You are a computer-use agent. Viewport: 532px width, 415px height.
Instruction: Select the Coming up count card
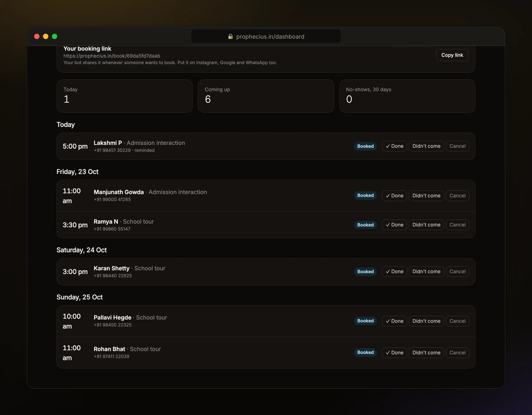(266, 96)
